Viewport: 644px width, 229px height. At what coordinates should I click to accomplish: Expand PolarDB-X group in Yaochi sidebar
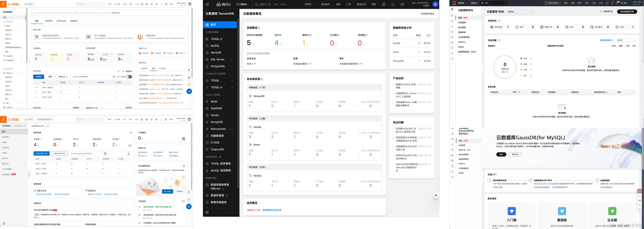[22, 60]
